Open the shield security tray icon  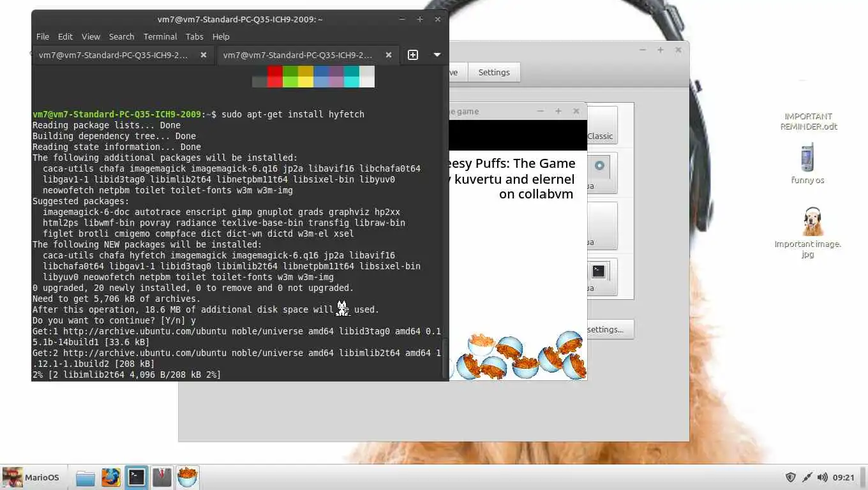[790, 477]
